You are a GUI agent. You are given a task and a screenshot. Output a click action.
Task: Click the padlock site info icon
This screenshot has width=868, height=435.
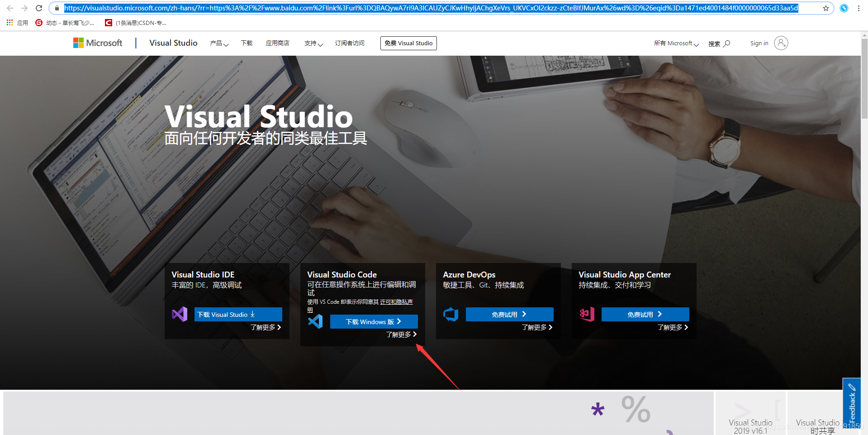click(x=57, y=8)
